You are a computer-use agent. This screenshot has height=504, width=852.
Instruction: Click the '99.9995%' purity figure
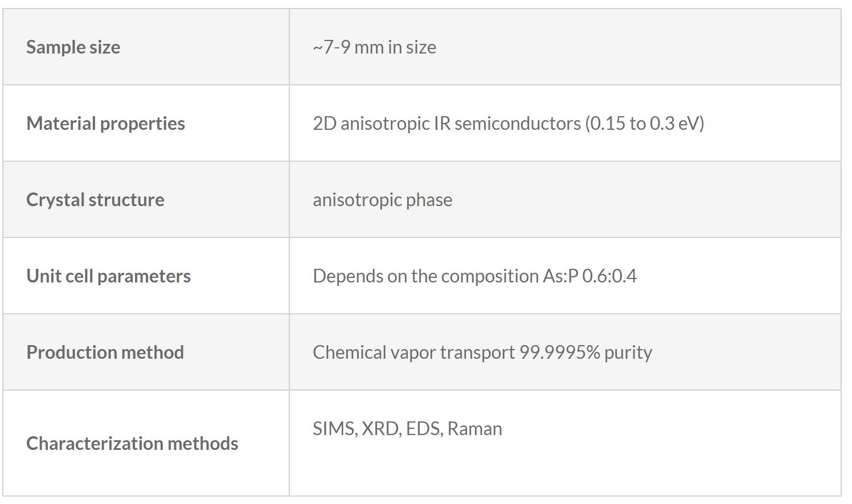[559, 353]
